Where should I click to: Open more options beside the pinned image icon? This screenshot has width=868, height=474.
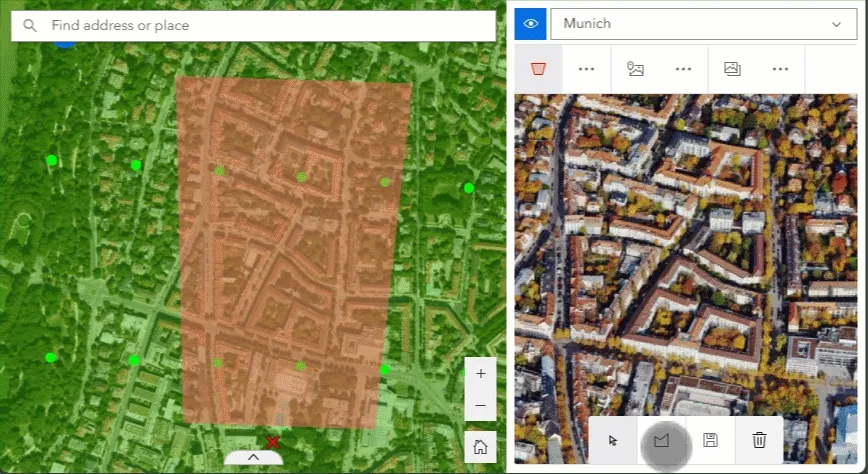[x=683, y=69]
